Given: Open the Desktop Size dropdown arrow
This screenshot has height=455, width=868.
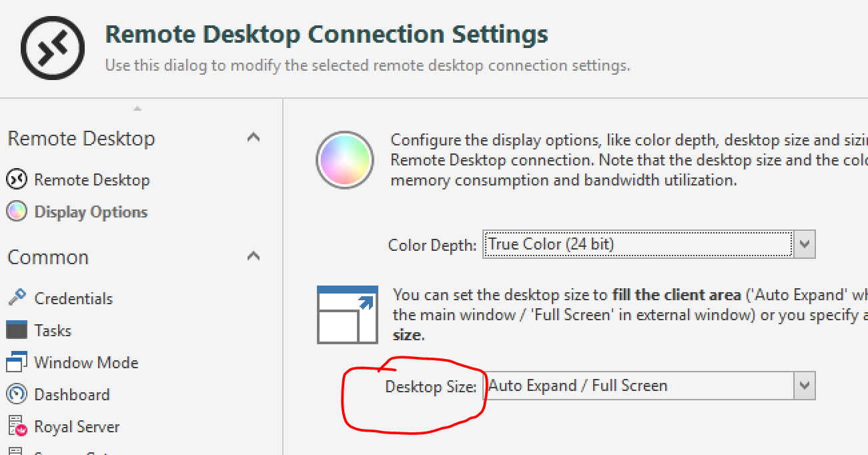Looking at the screenshot, I should 805,386.
